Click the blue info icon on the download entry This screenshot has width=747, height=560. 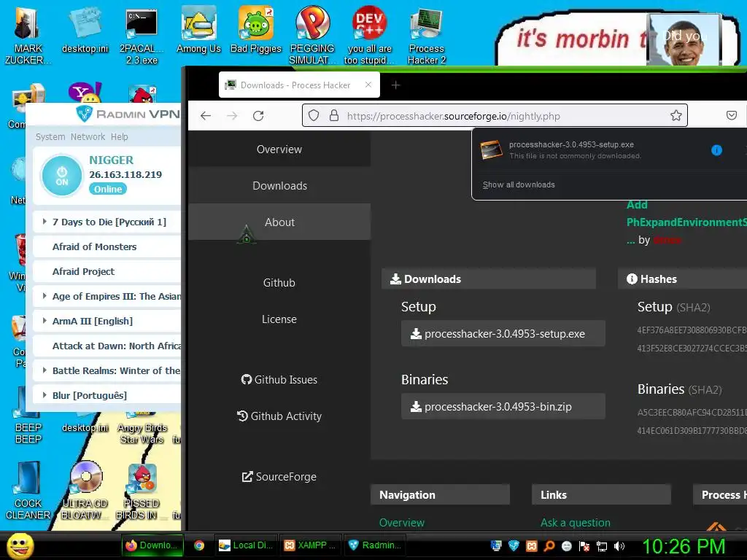pos(716,150)
